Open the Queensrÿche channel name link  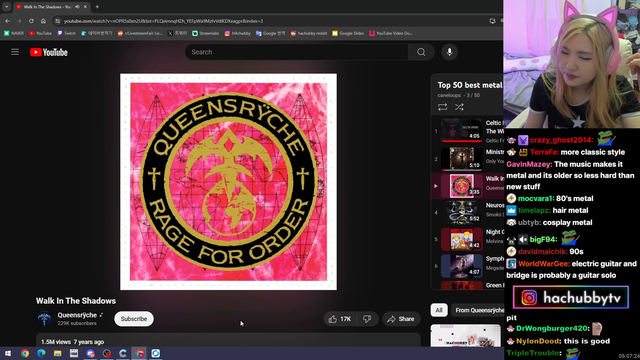coord(77,315)
